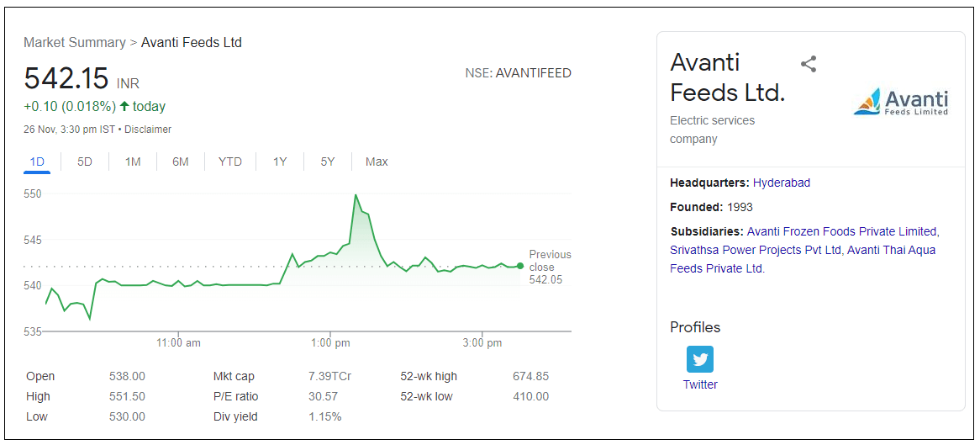The width and height of the screenshot is (980, 445).
Task: Click the 52-wk high value 674.85
Action: (530, 376)
